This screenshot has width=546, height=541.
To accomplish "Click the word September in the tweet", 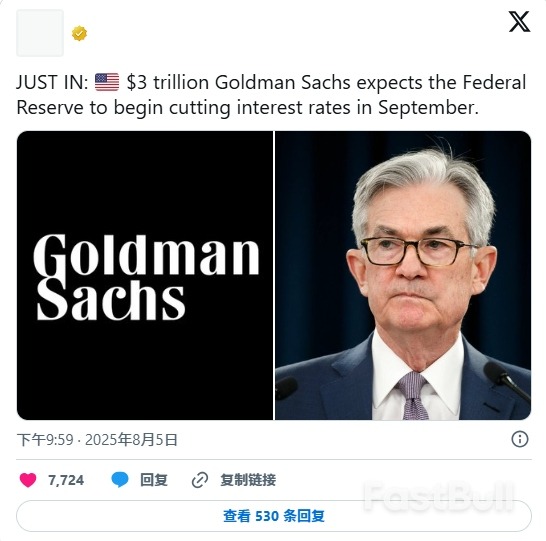I will tap(428, 108).
